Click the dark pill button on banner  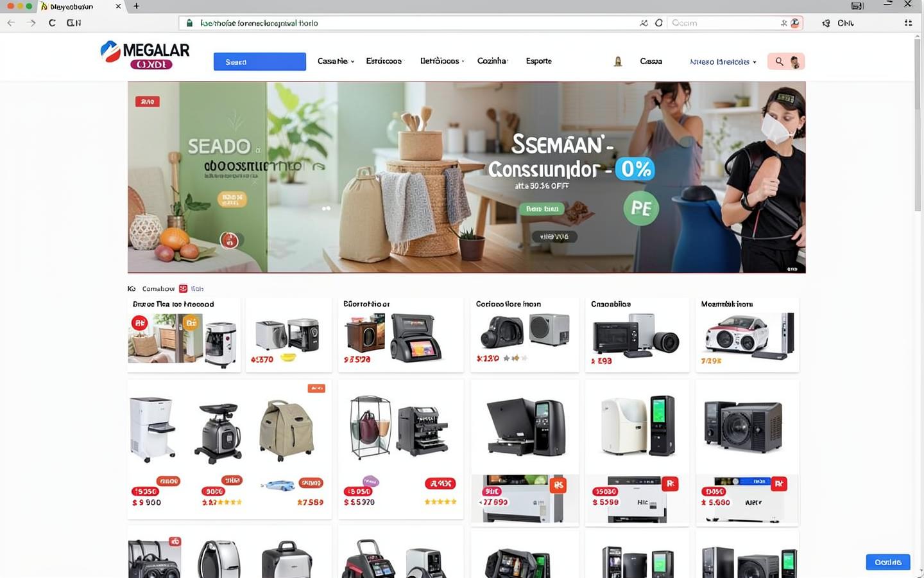tap(554, 236)
